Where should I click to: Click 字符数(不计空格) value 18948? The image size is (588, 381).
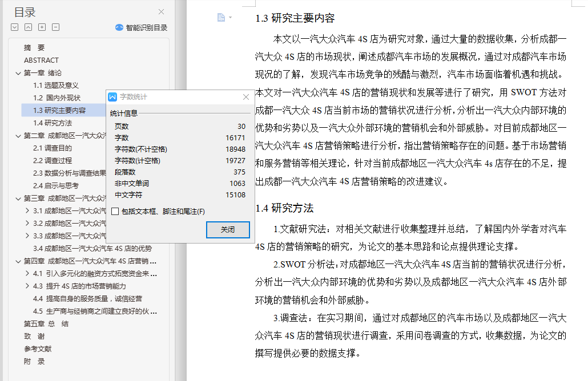coord(235,149)
